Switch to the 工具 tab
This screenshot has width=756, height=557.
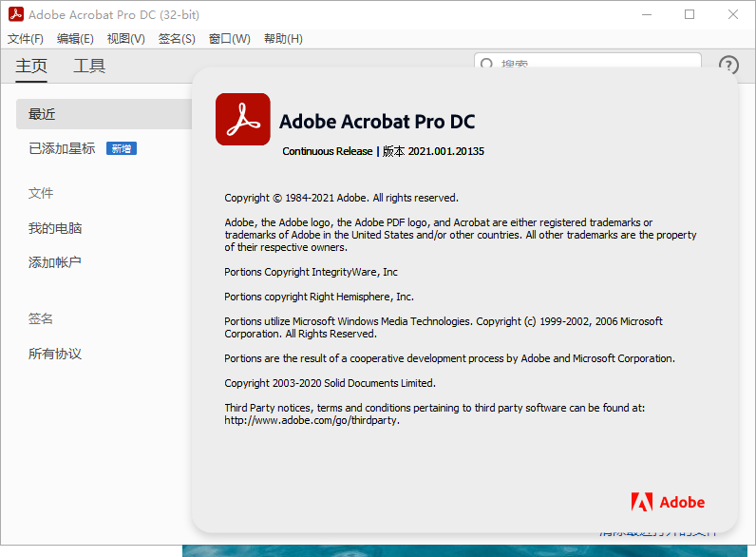(x=89, y=66)
